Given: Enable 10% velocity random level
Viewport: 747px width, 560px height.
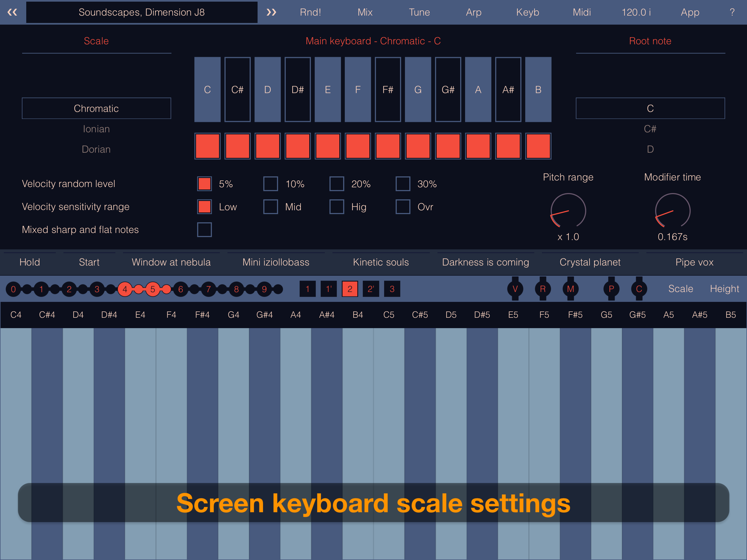Looking at the screenshot, I should tap(270, 184).
